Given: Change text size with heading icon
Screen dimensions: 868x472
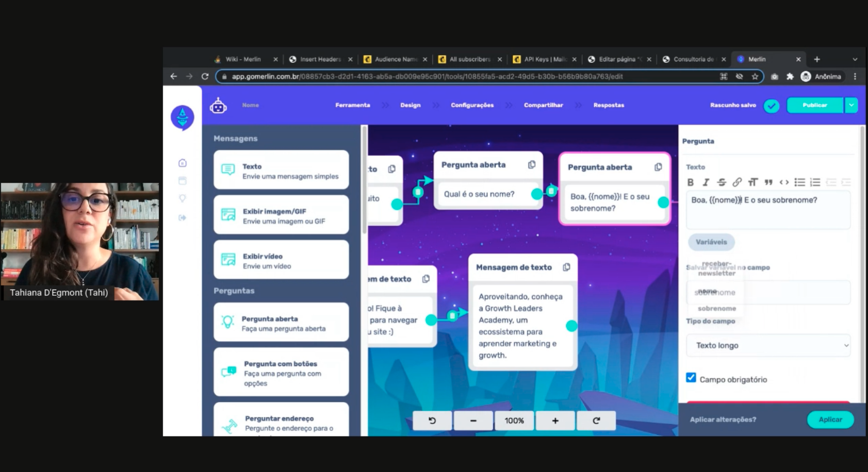Looking at the screenshot, I should click(753, 182).
